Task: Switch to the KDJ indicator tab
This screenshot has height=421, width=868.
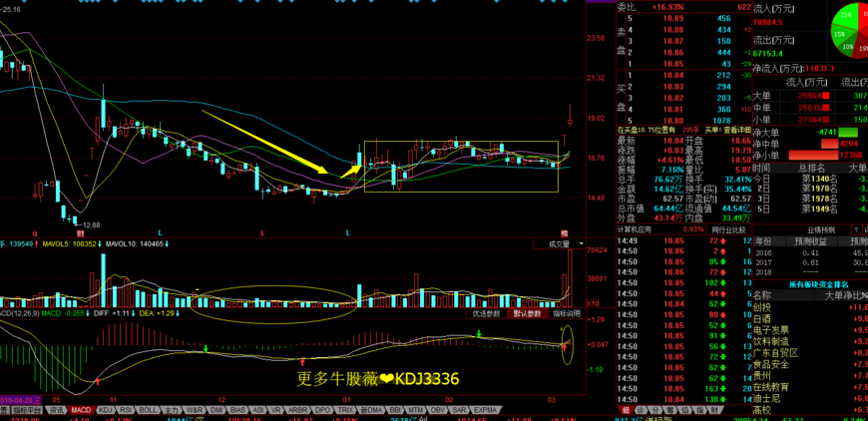Action: coord(105,410)
